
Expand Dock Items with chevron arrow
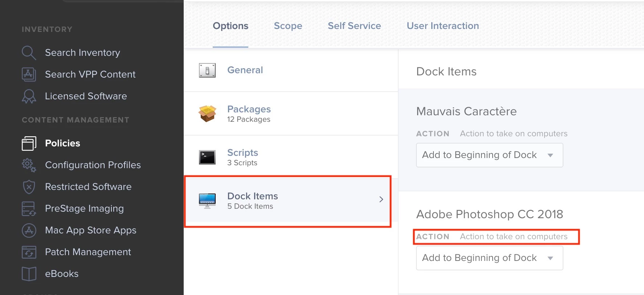point(381,199)
